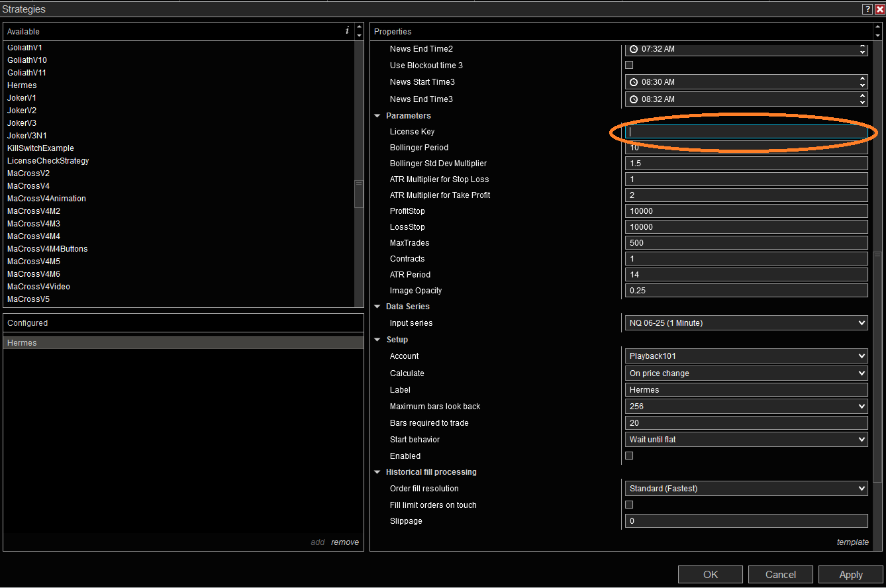
Task: Click the info icon in Available panel
Action: [347, 31]
